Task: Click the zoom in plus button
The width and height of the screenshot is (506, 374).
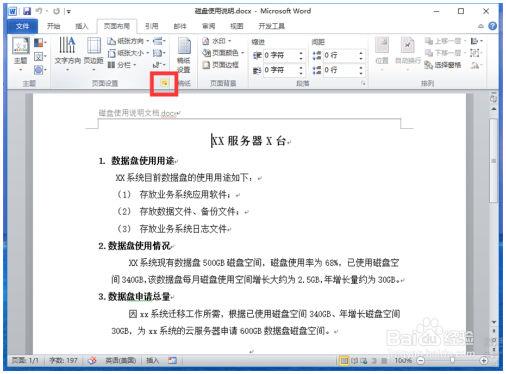Action: click(x=484, y=360)
